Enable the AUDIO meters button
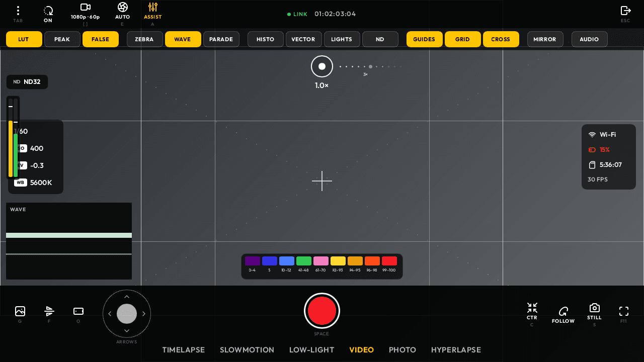This screenshot has height=362, width=644. coord(590,39)
